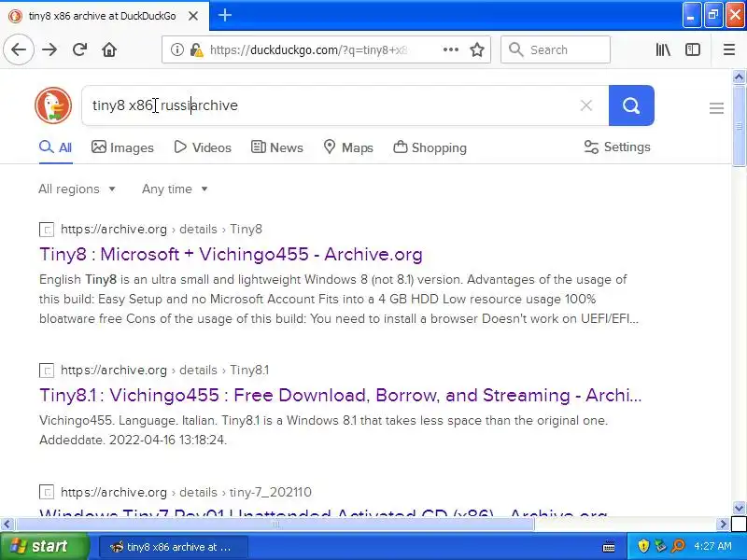Switch to News results

point(277,147)
